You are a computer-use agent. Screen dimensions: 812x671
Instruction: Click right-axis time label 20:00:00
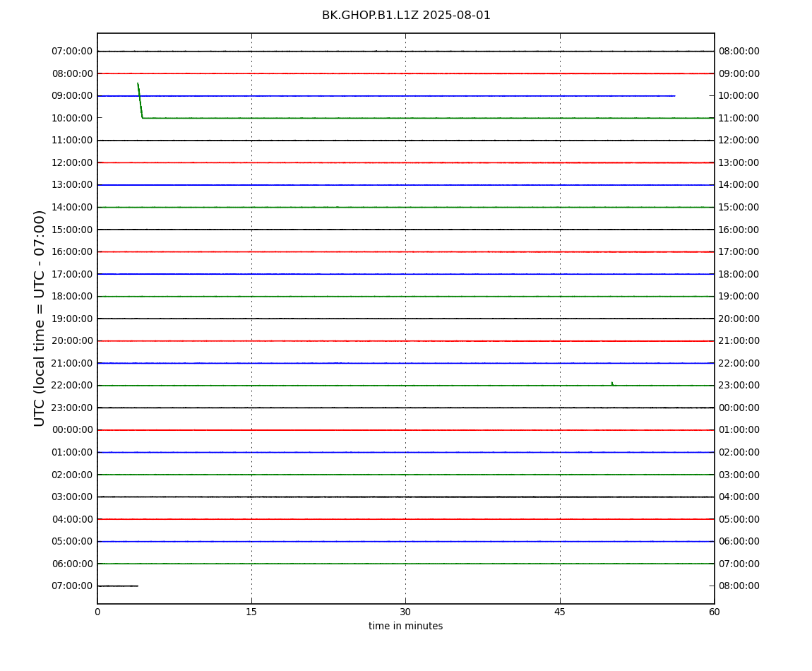tap(739, 319)
